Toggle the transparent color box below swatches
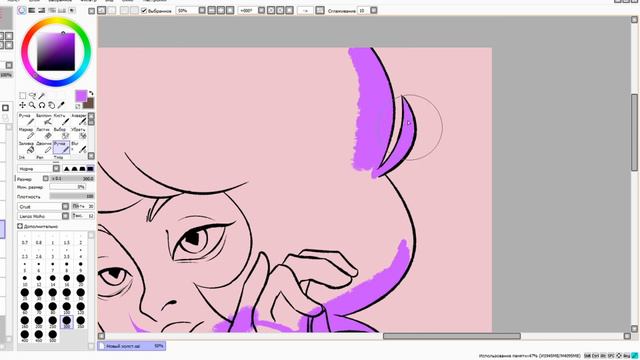This screenshot has height=360, width=640. click(78, 106)
